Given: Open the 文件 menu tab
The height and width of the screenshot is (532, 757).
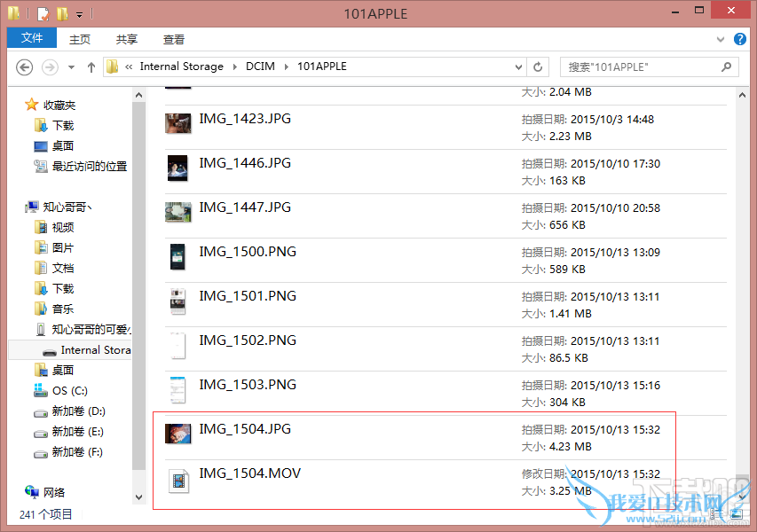Looking at the screenshot, I should click(32, 38).
